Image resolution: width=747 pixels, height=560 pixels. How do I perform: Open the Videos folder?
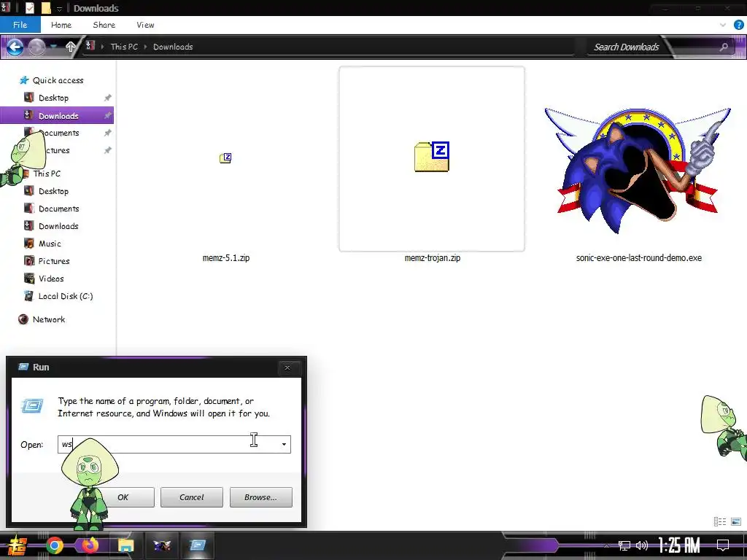(51, 279)
